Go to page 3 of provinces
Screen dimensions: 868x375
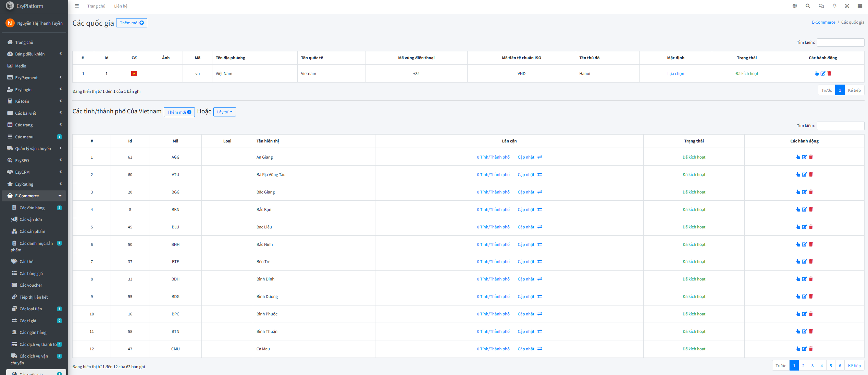pos(812,366)
